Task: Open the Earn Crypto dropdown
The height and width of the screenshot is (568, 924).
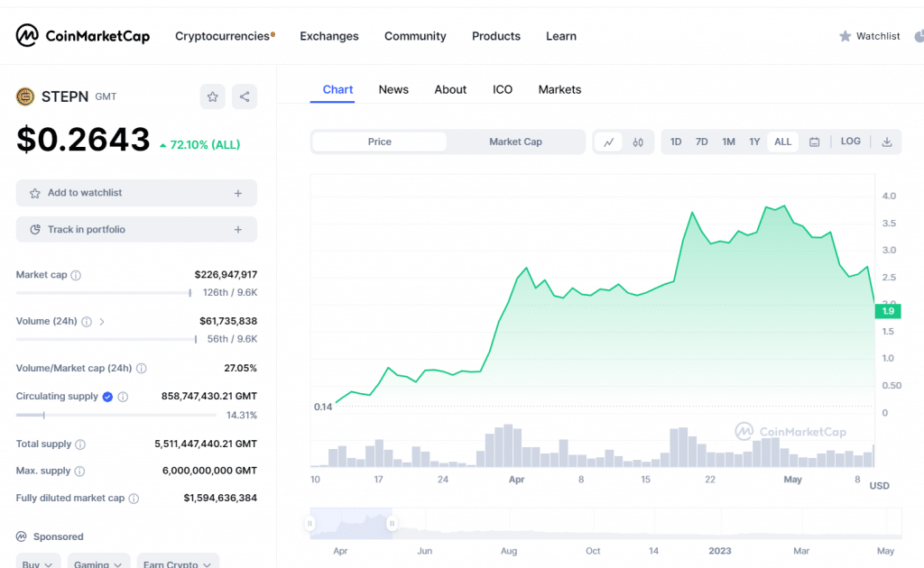Action: pos(178,563)
